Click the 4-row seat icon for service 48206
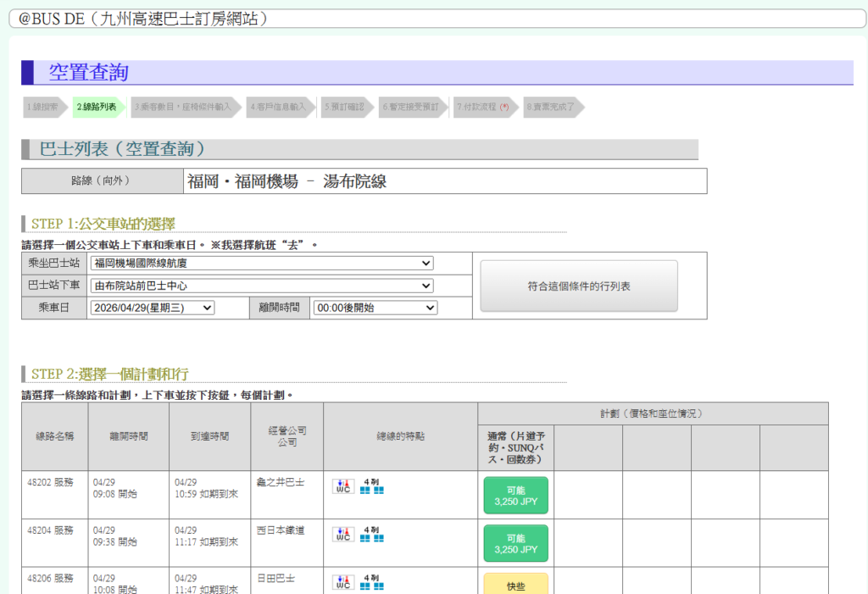This screenshot has height=594, width=868. (x=371, y=582)
